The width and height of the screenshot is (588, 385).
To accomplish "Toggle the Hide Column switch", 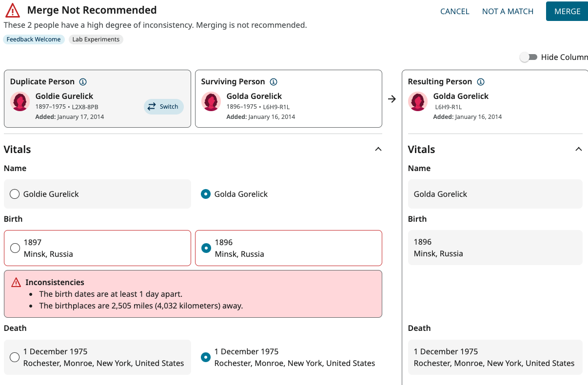I will pos(529,57).
